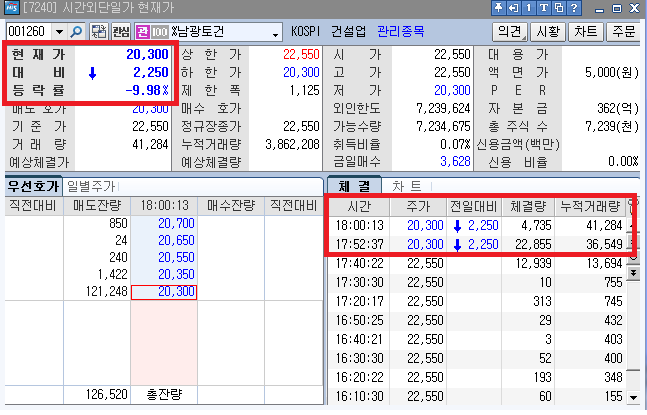
Task: Click the number 1 icon in title bar
Action: coord(529,8)
